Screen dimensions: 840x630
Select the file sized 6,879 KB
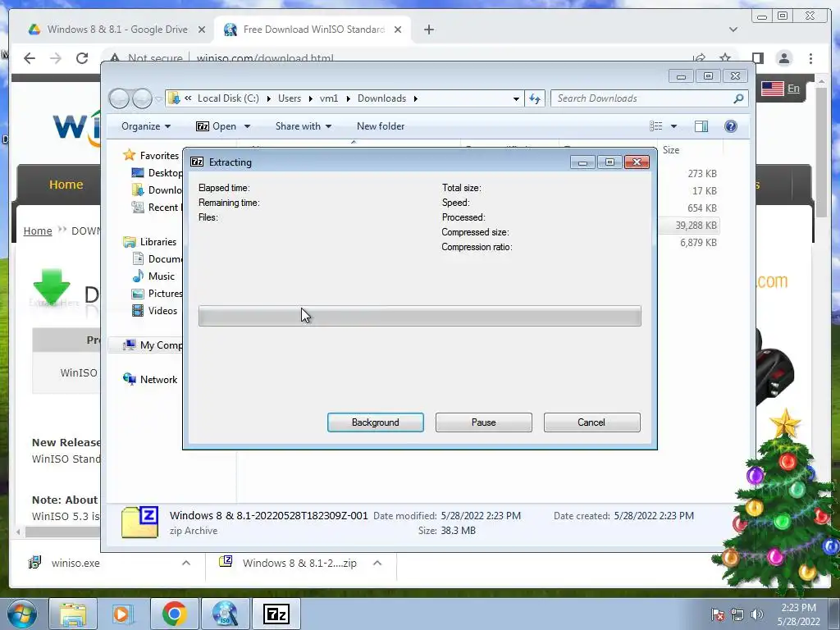tap(698, 243)
